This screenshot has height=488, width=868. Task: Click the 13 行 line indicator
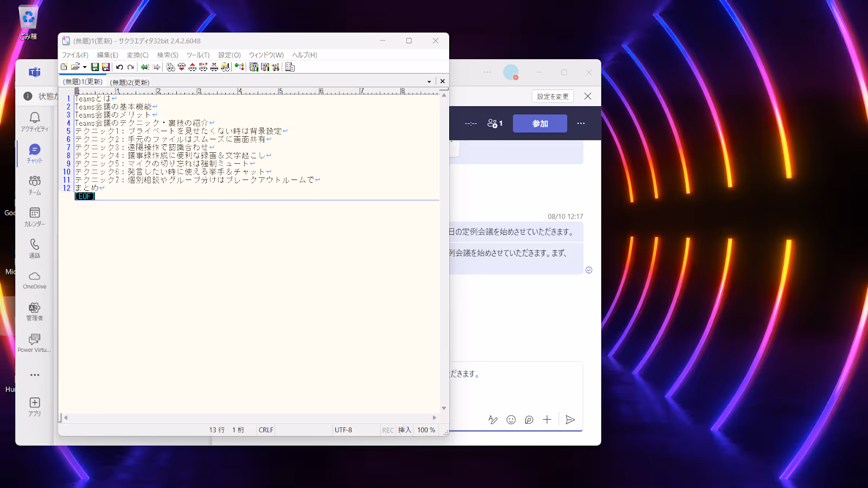click(217, 430)
